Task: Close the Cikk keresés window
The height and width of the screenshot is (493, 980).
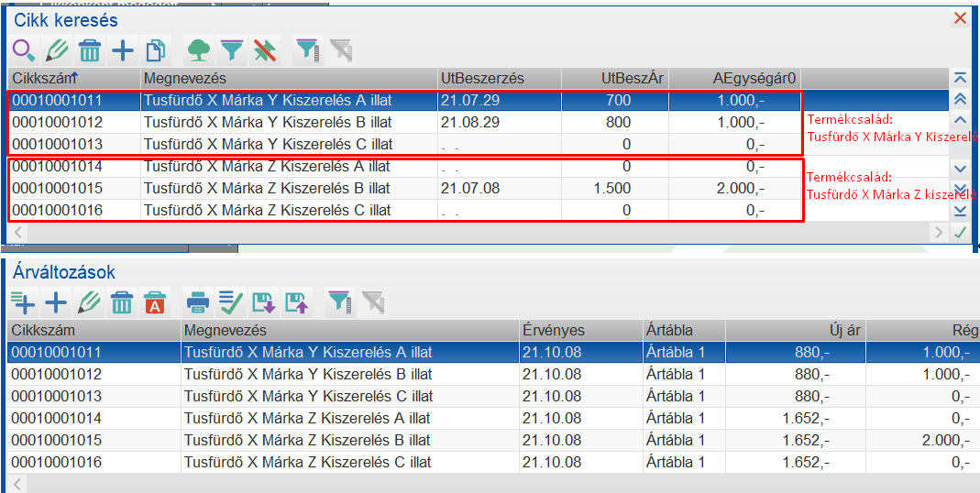Action: [961, 18]
